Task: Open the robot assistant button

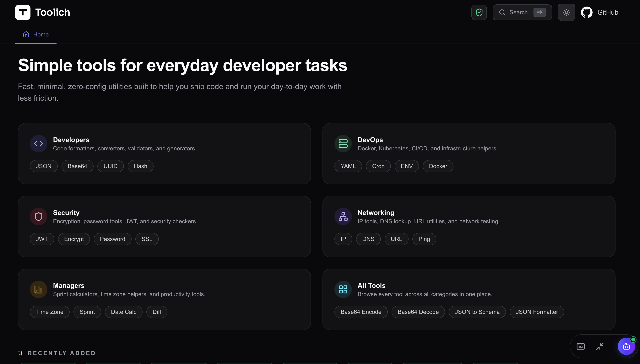Action: (x=626, y=346)
